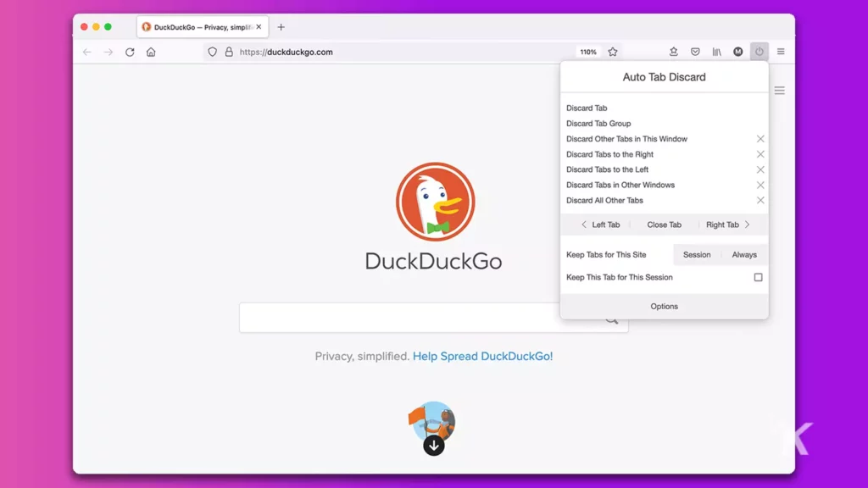
Task: Click the X beside Discard Other Tabs in This Window
Action: (x=760, y=139)
